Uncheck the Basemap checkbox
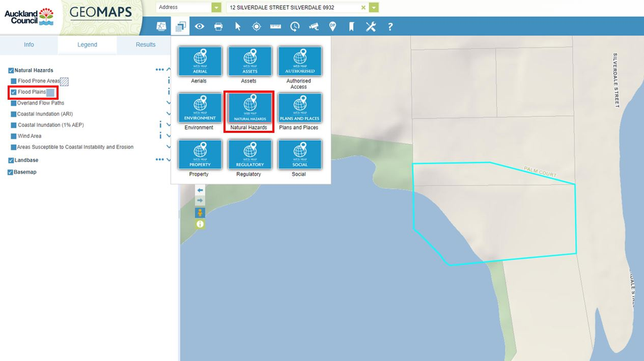 click(x=10, y=172)
